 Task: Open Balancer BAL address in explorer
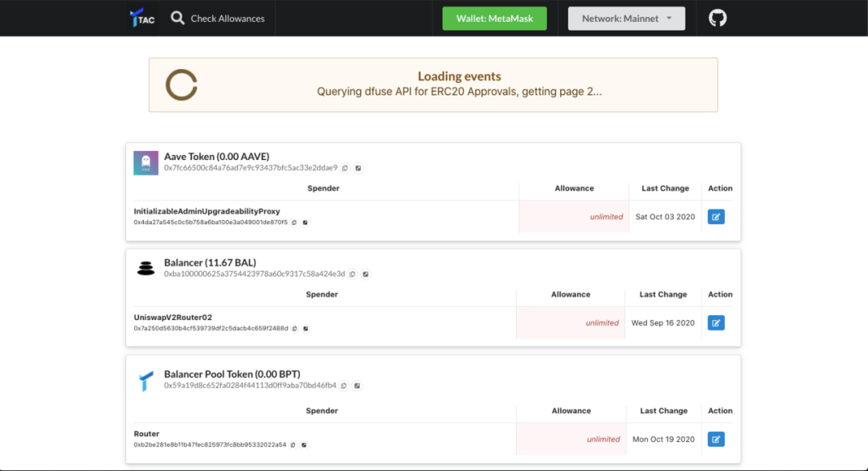click(x=366, y=274)
